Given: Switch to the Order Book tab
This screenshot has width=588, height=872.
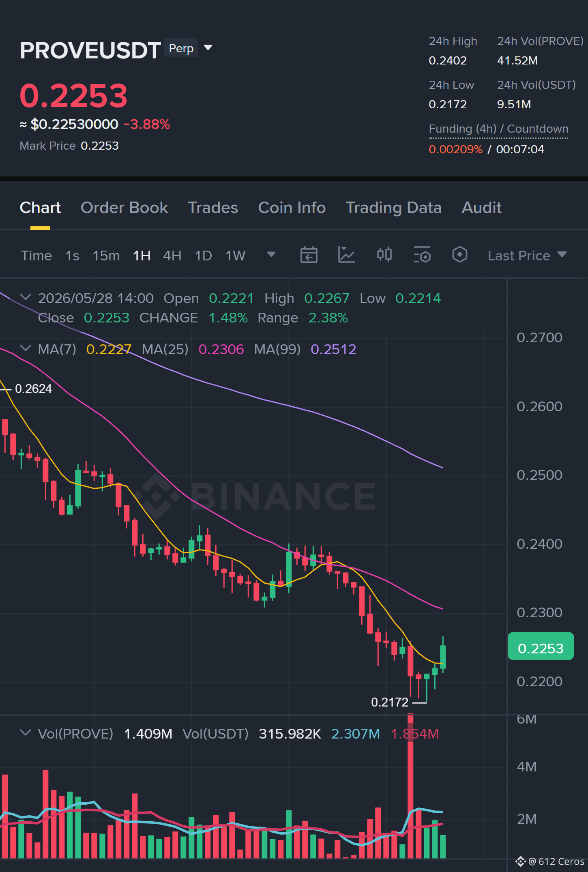Looking at the screenshot, I should [124, 208].
